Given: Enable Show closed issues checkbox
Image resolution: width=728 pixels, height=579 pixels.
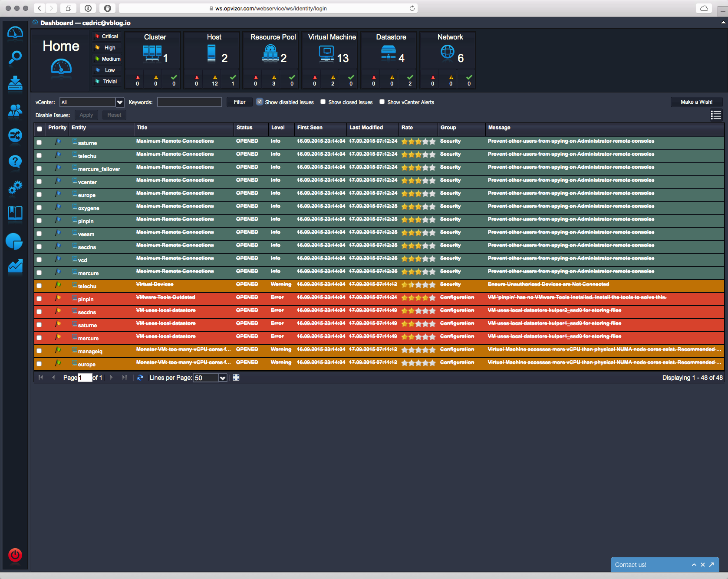Looking at the screenshot, I should (323, 102).
